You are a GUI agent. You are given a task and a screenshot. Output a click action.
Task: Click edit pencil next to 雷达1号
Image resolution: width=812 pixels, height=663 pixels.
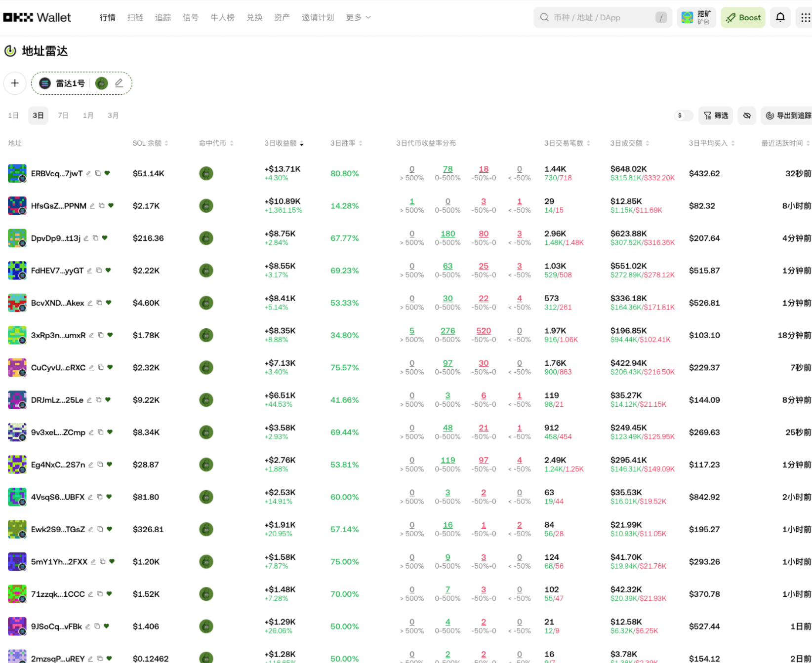119,83
